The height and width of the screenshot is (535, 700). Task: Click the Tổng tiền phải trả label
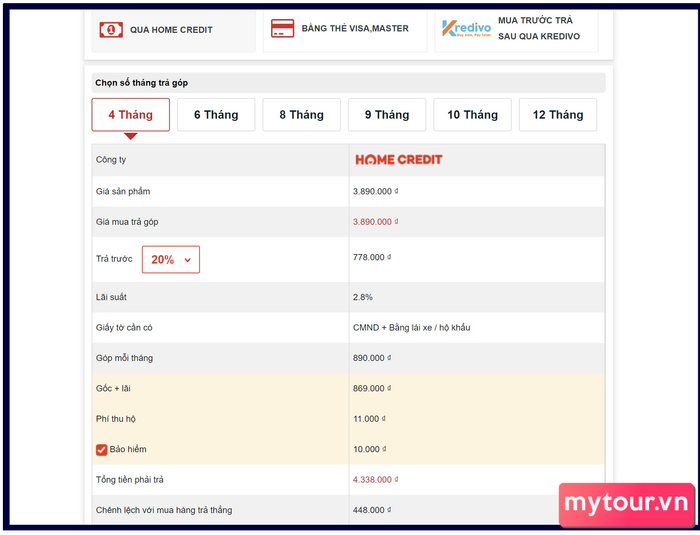(129, 479)
